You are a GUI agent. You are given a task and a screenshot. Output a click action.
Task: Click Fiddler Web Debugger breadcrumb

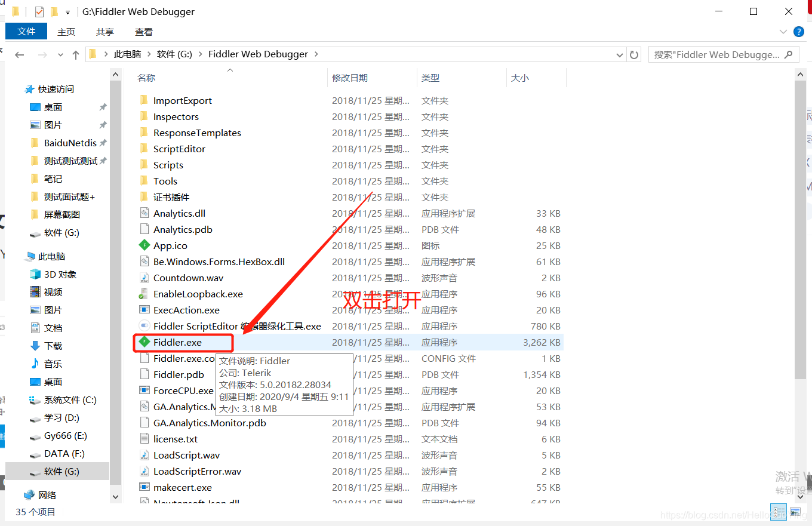tap(258, 54)
